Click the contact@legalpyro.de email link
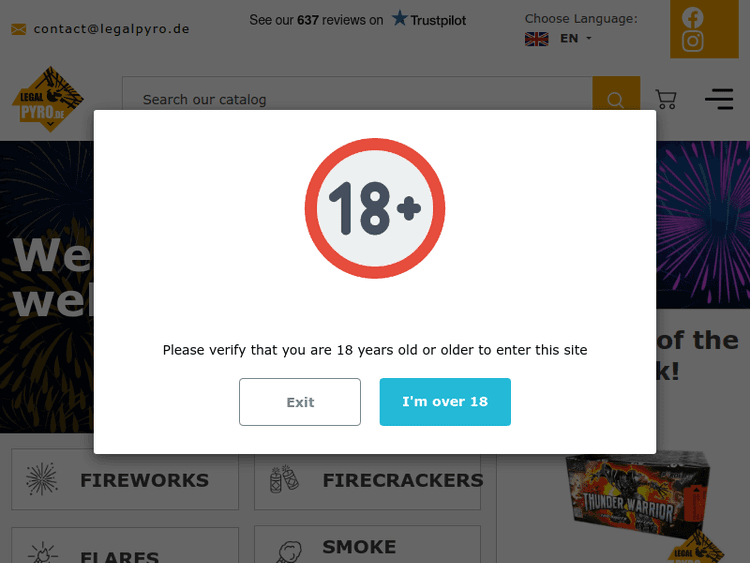The image size is (750, 563). [x=111, y=29]
